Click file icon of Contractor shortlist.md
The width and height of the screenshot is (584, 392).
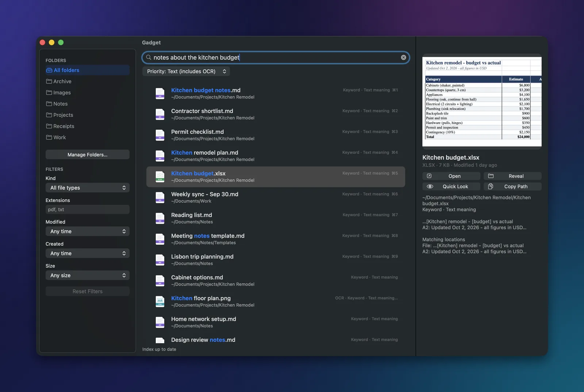click(160, 114)
